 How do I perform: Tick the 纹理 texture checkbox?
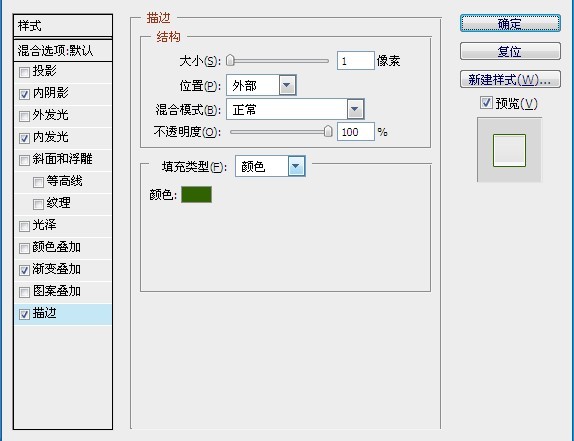[x=38, y=204]
